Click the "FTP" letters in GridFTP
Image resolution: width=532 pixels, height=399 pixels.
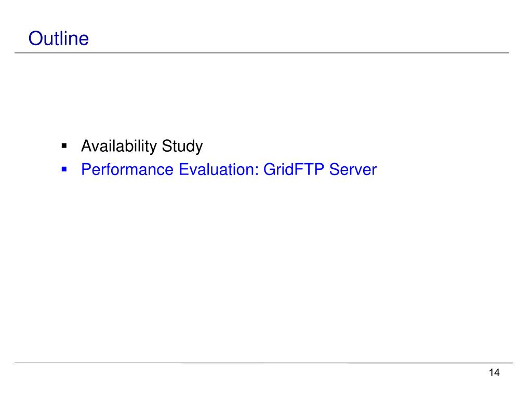point(308,169)
